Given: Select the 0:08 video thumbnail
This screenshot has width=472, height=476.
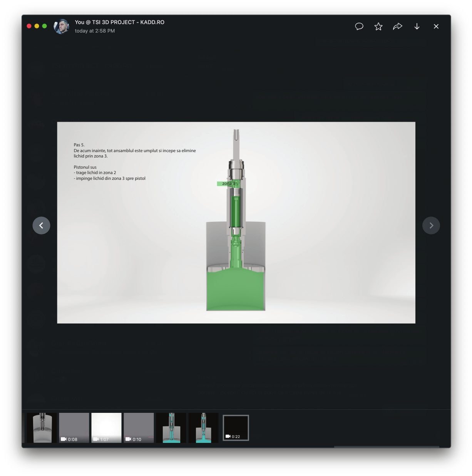Looking at the screenshot, I should pos(74,428).
